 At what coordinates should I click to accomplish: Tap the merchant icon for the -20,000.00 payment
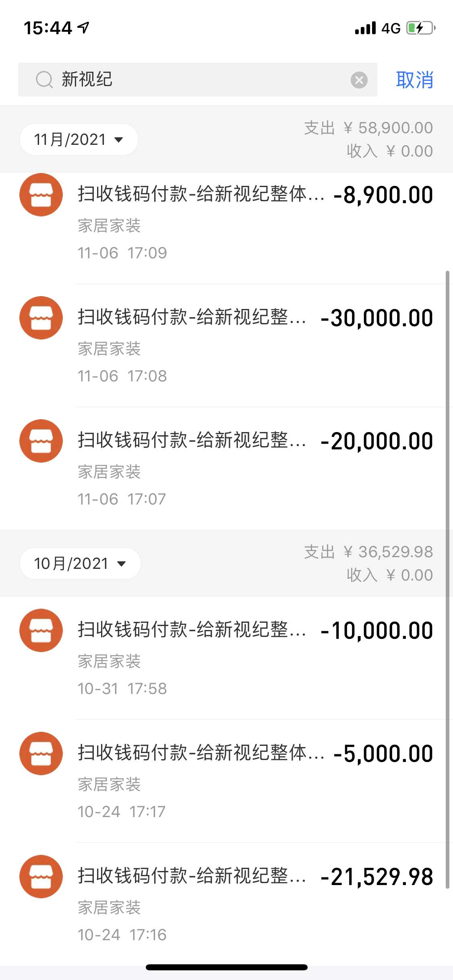pos(41,441)
